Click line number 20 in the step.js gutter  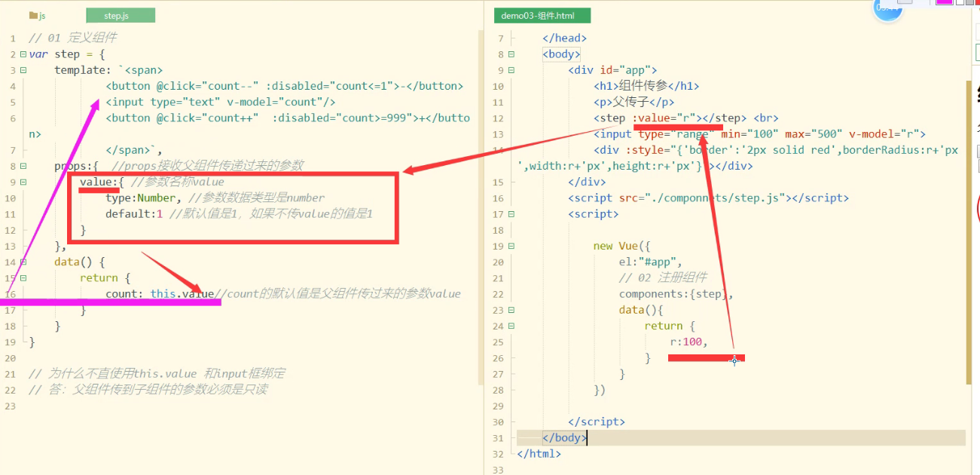[11, 358]
